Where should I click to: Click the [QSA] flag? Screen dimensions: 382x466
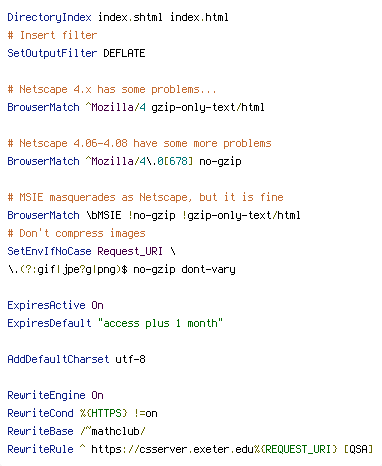(358, 449)
